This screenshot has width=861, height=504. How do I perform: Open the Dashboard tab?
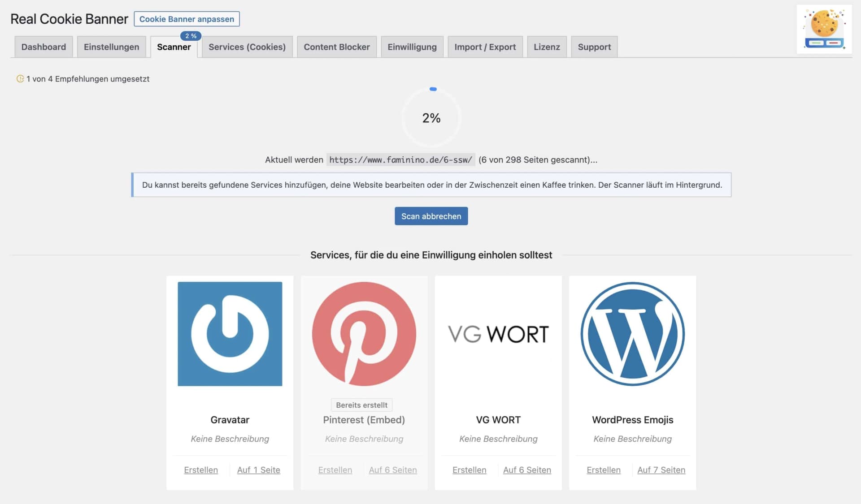click(x=43, y=47)
